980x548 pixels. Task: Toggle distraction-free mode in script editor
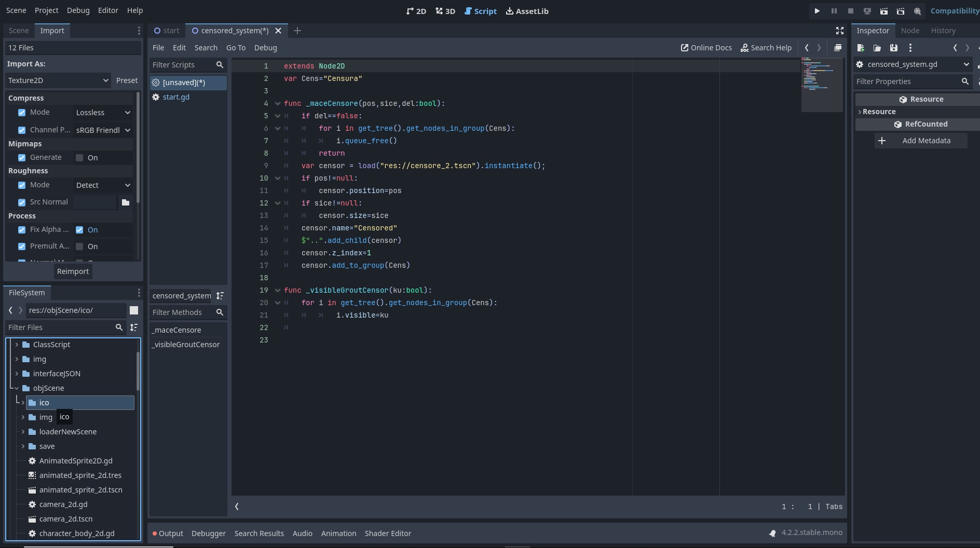(839, 31)
